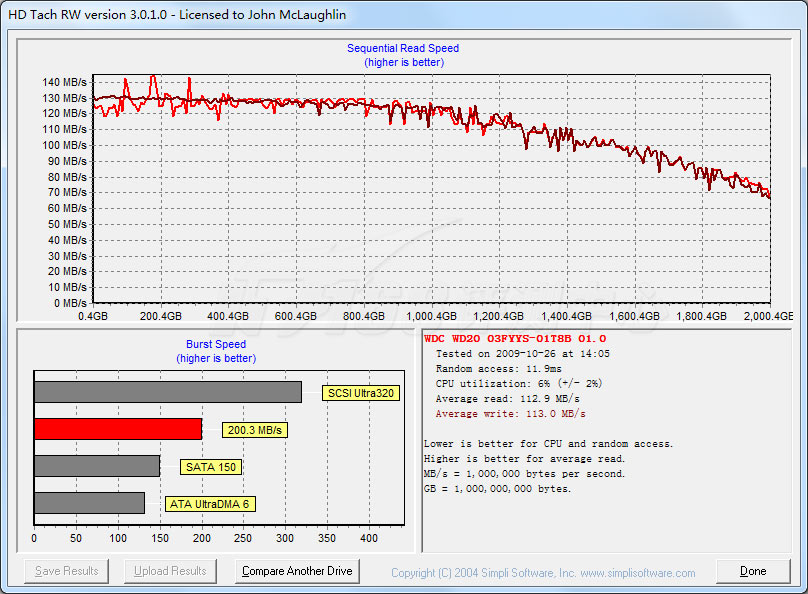This screenshot has height=594, width=808.
Task: Click the Save Results button
Action: tap(67, 571)
